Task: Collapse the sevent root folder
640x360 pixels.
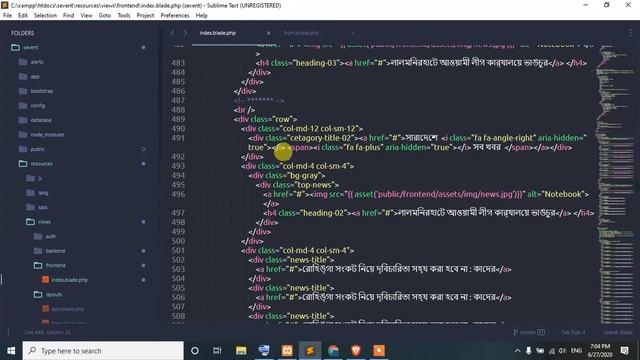Action: pos(31,47)
